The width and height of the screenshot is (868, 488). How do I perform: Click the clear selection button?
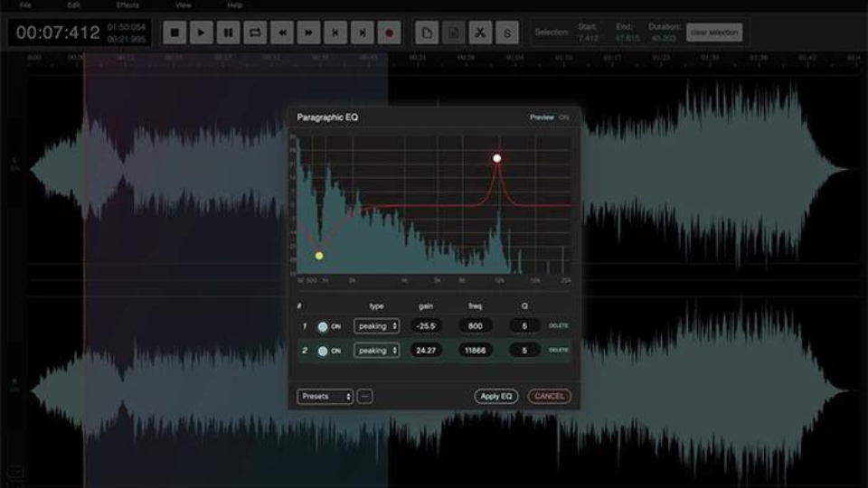pos(714,33)
